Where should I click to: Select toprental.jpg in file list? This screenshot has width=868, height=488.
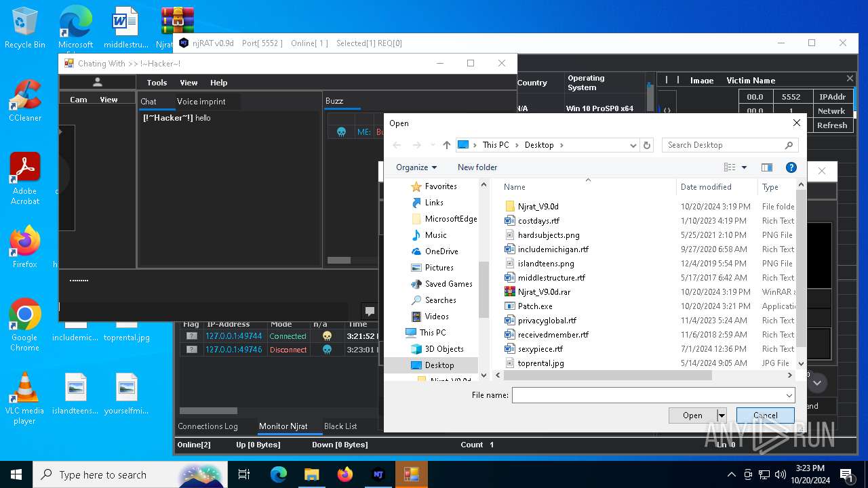(534, 363)
